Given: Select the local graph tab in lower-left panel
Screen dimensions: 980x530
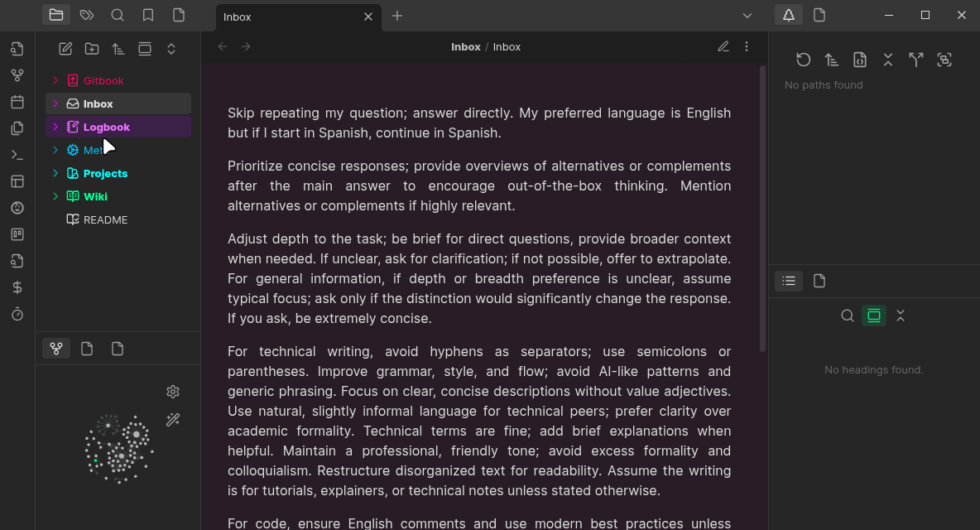Looking at the screenshot, I should click(56, 349).
